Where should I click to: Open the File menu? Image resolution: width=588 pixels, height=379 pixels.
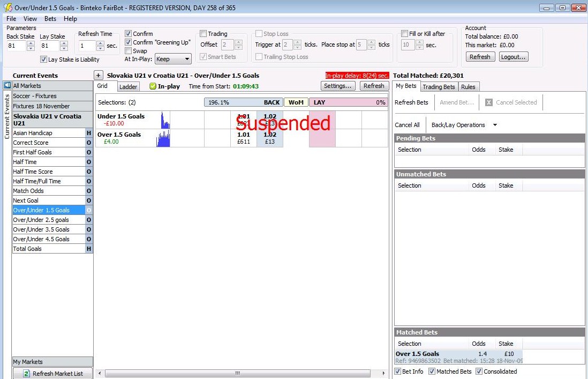coord(11,19)
